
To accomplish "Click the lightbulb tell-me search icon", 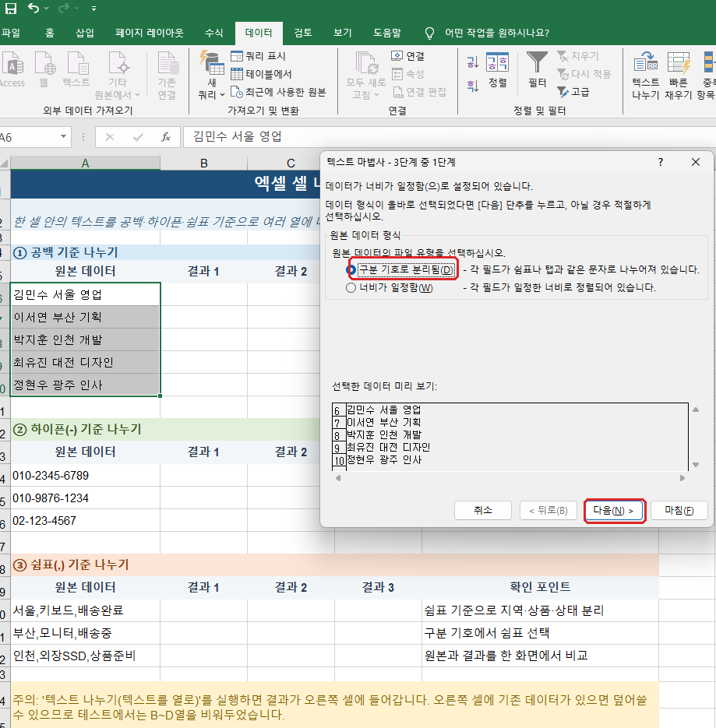I will click(x=430, y=33).
